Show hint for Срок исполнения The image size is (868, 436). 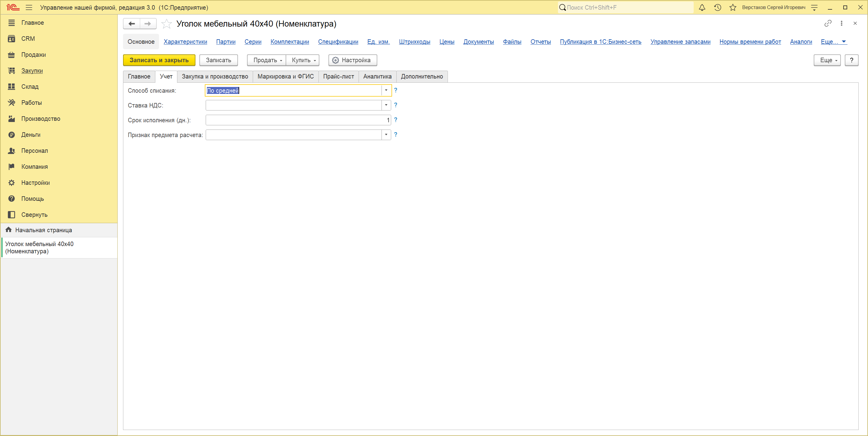coord(396,120)
